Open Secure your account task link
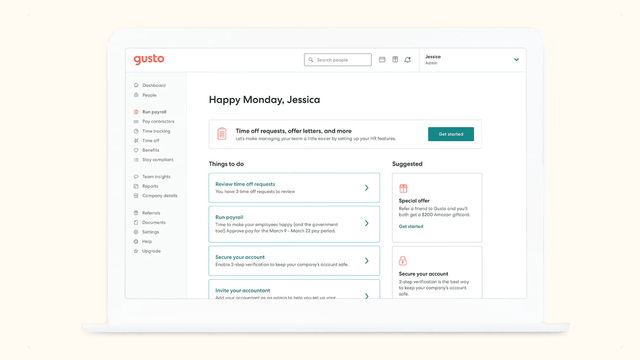Screen dimensions: 640x360 (240, 257)
